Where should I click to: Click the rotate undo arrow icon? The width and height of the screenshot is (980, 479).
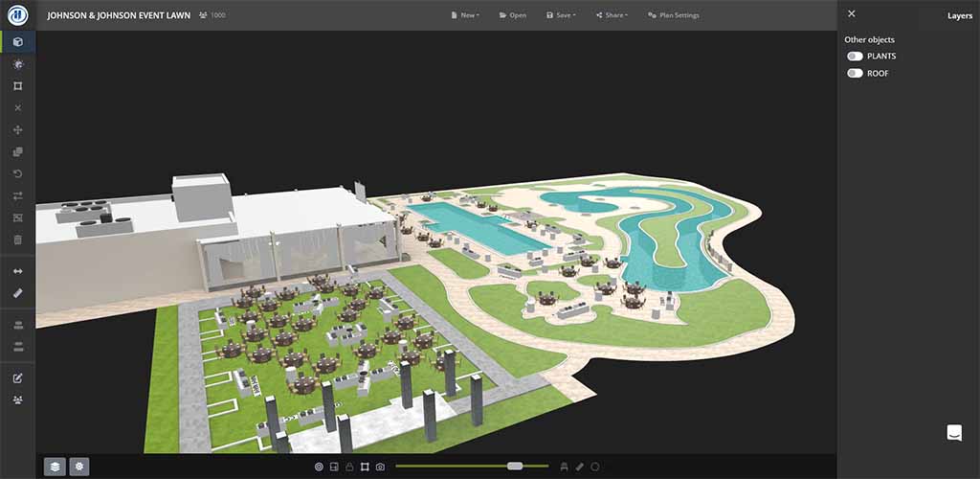tap(17, 173)
